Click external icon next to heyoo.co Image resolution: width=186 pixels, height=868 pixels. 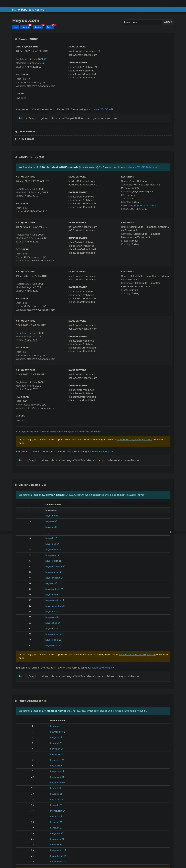click(56, 521)
